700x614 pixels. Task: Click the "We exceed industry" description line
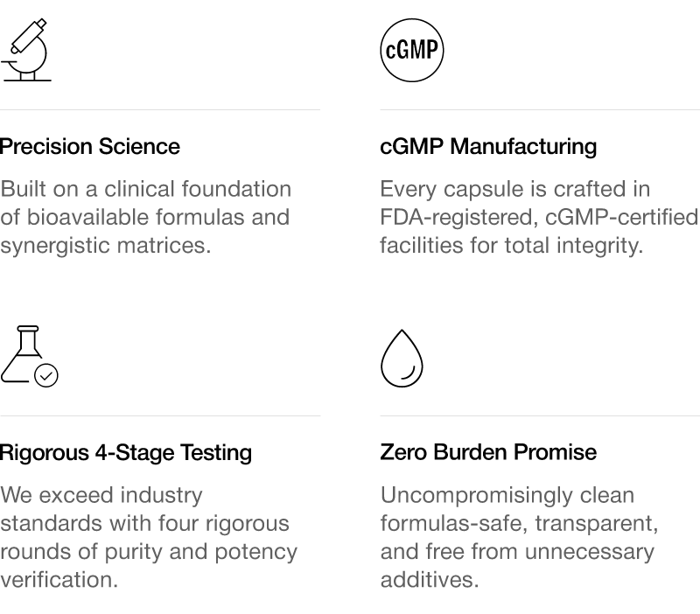101,495
